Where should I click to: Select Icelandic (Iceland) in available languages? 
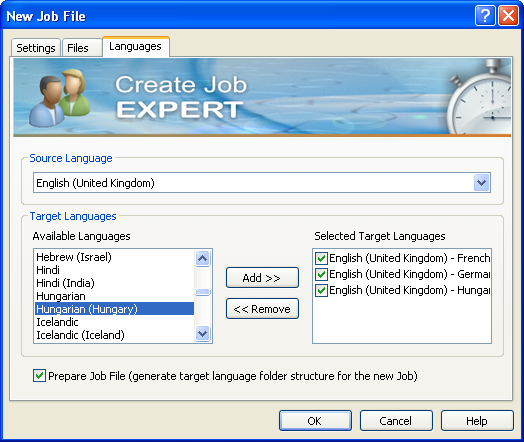(x=81, y=335)
